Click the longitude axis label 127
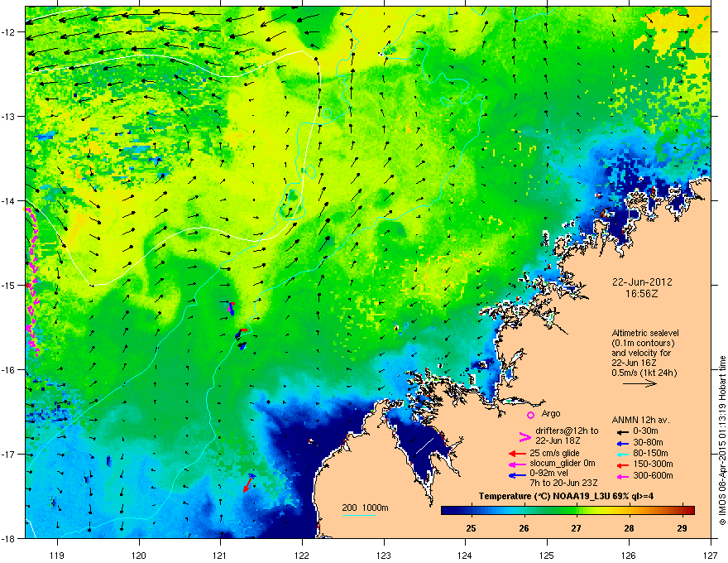728x563 pixels. pyautogui.click(x=711, y=556)
